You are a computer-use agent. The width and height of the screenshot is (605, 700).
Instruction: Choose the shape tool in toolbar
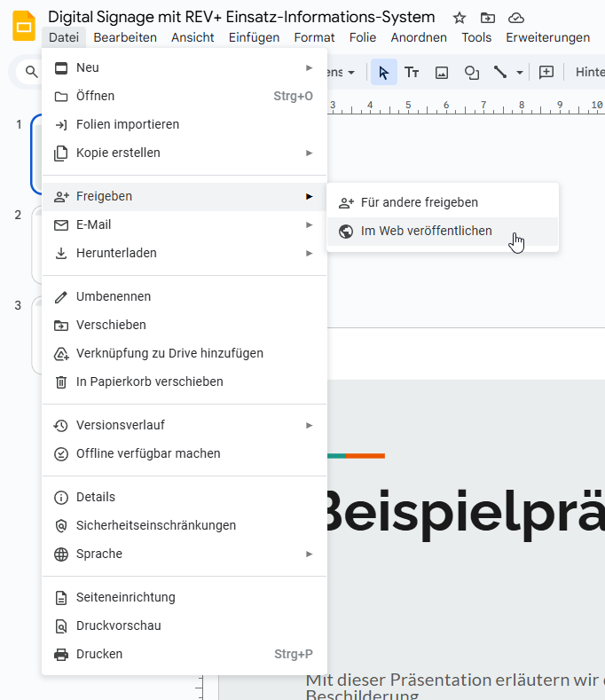tap(472, 72)
